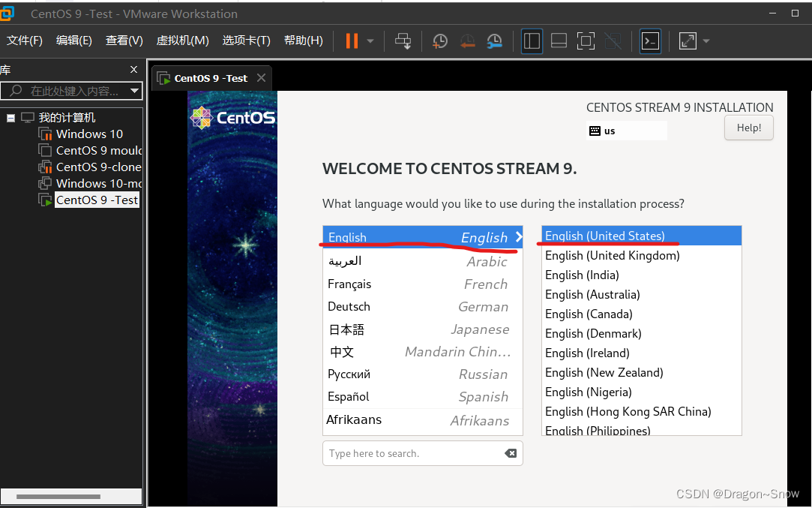This screenshot has width=812, height=508.
Task: Open the 虚拟机(M) menu
Action: (182, 41)
